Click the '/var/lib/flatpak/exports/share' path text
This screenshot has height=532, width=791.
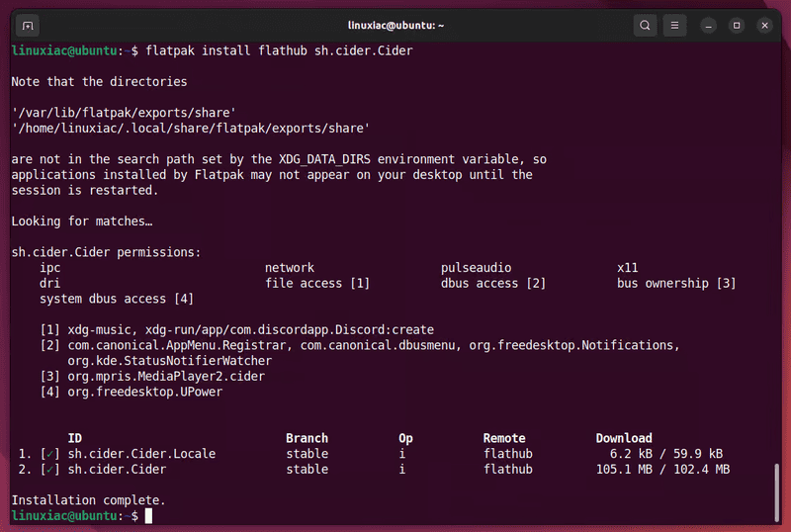124,113
